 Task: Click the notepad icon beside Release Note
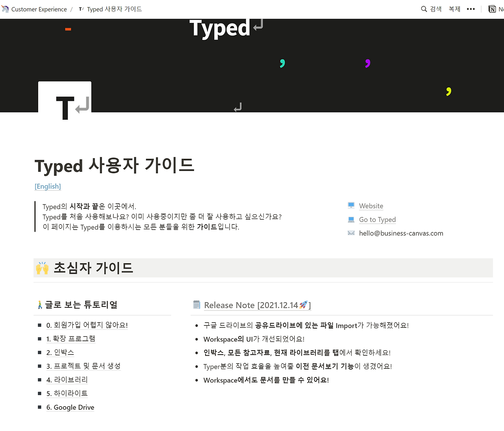197,305
